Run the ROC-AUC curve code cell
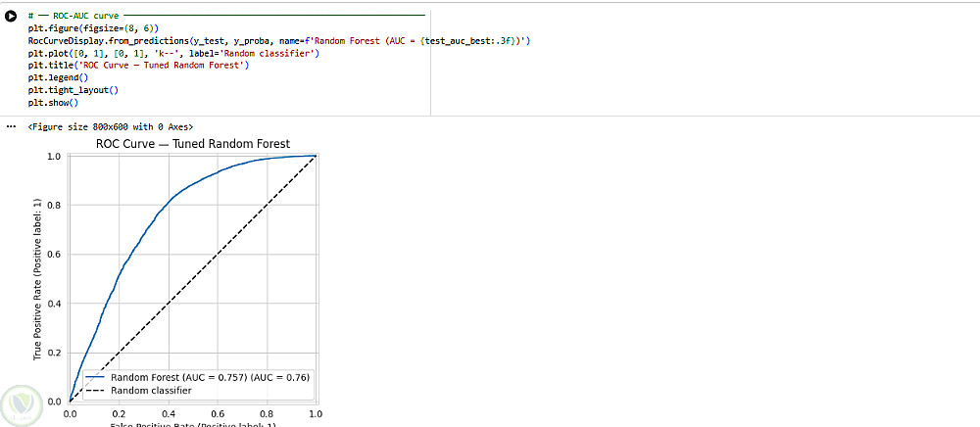Image resolution: width=980 pixels, height=427 pixels. [11, 17]
